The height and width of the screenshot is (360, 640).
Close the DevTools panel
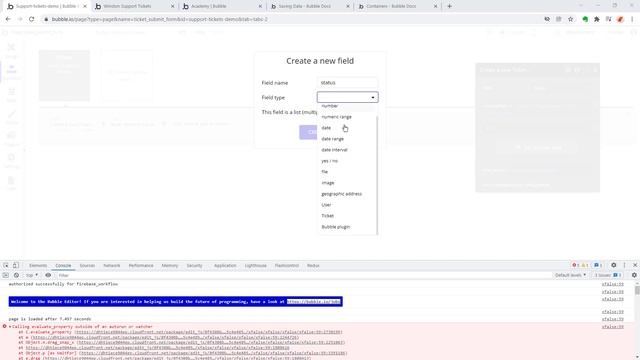point(635,265)
